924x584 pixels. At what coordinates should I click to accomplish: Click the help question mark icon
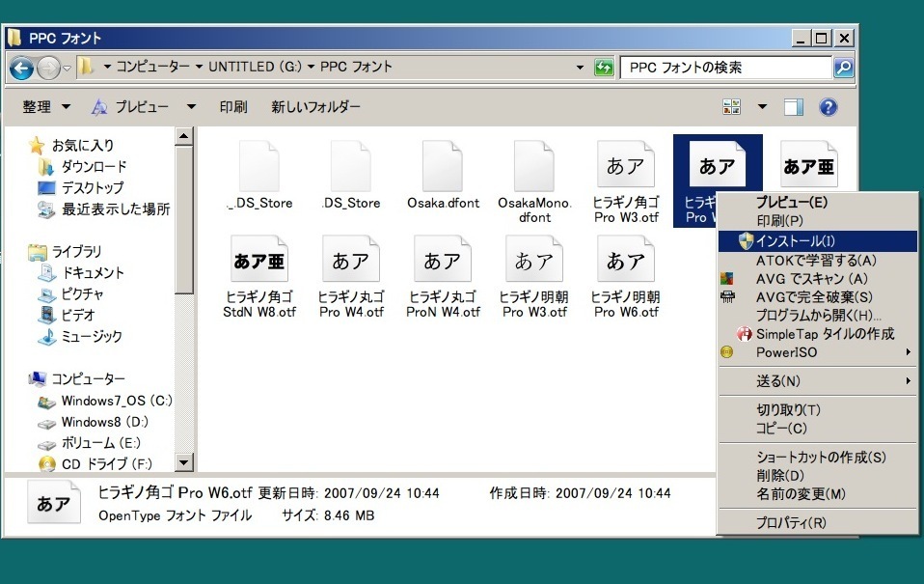(827, 107)
